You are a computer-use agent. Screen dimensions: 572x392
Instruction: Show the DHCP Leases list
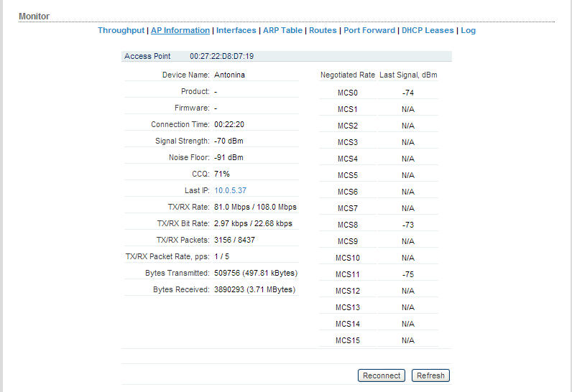(x=428, y=30)
